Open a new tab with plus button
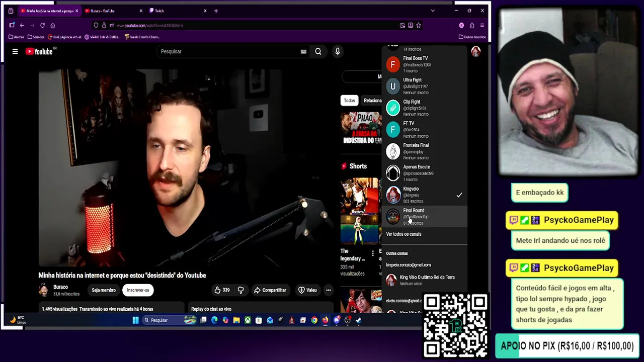The width and height of the screenshot is (644, 362). point(216,11)
